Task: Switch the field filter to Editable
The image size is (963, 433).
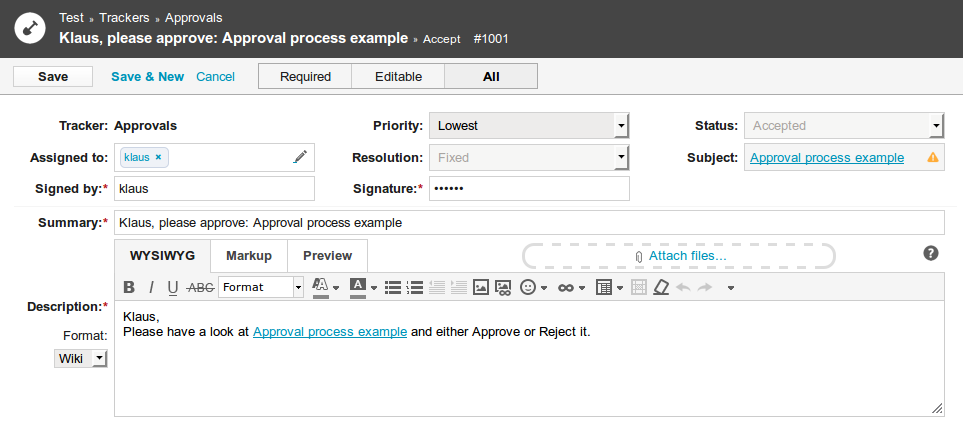Action: coord(399,77)
